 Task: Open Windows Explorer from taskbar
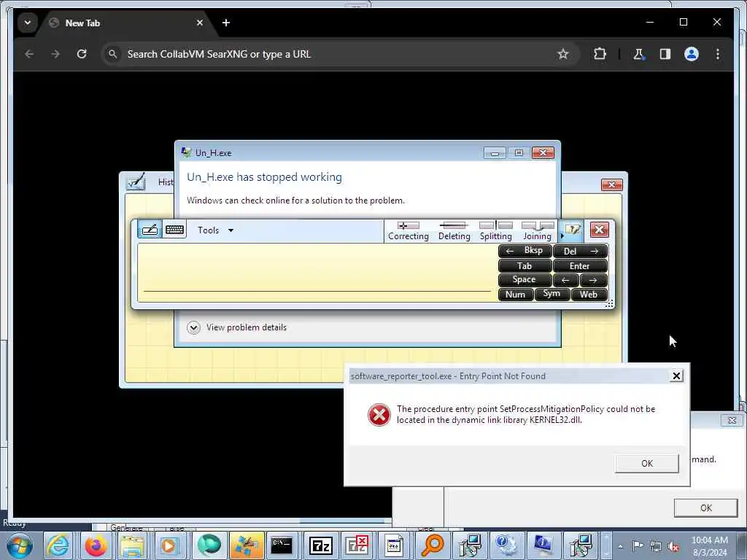132,545
